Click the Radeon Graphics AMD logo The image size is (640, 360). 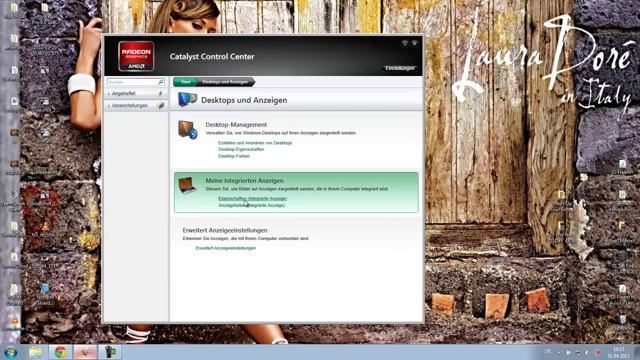point(136,56)
